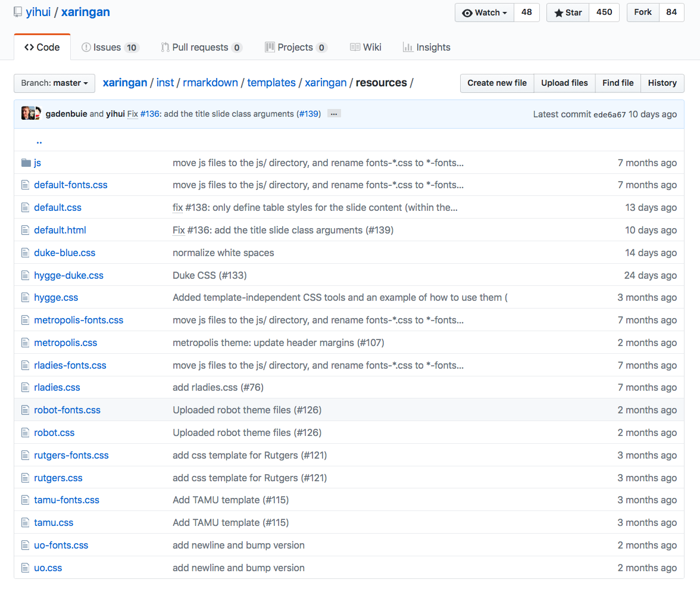View the 84 forks count

click(671, 13)
